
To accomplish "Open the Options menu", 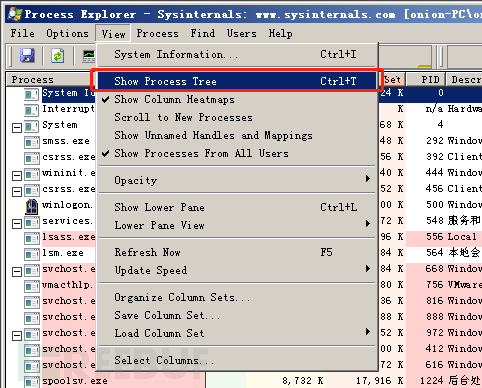I will pos(67,33).
